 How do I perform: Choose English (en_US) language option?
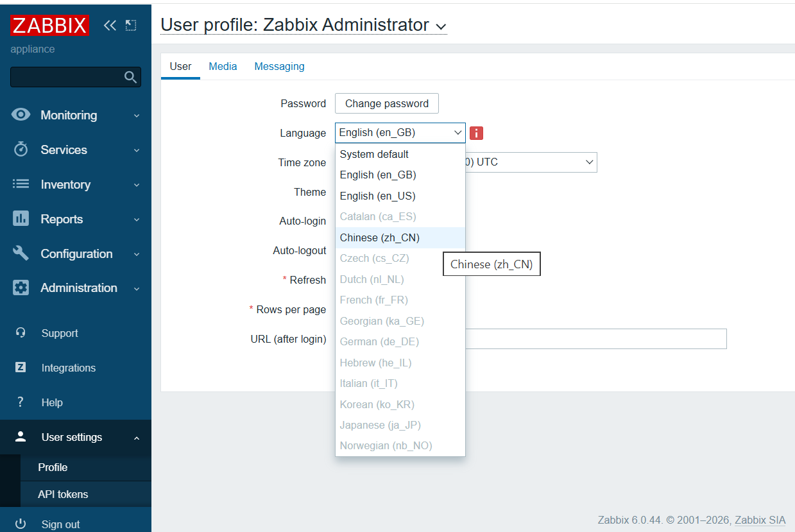coord(377,196)
